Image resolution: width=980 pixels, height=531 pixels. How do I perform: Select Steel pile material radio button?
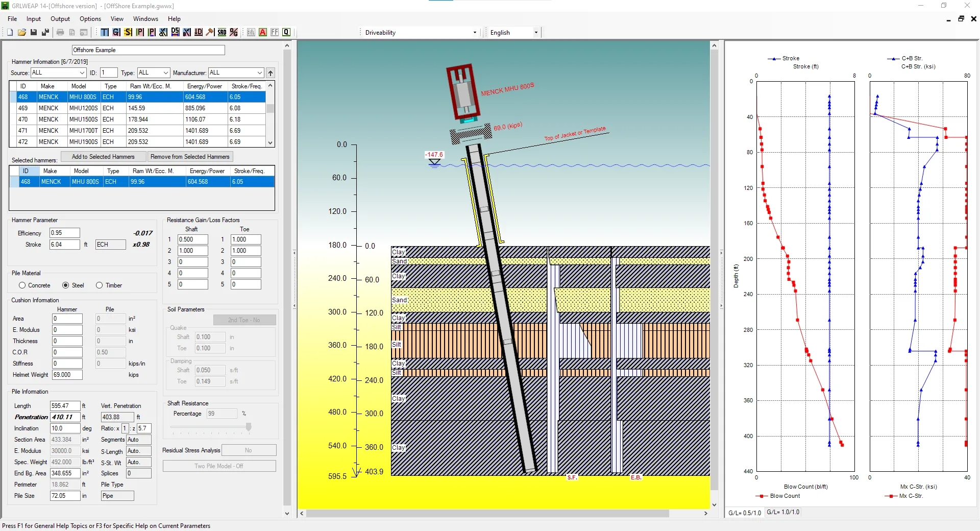(x=66, y=285)
